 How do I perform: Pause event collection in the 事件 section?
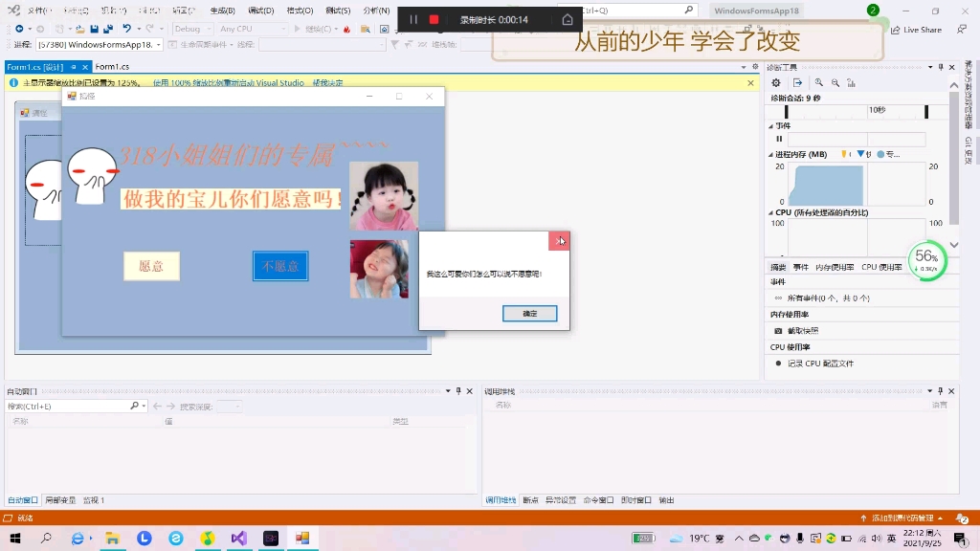780,140
